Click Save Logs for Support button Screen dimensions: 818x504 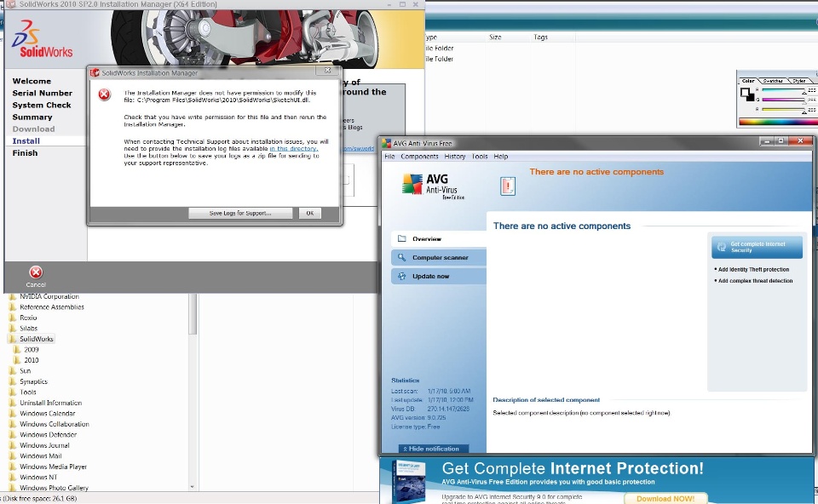point(240,213)
